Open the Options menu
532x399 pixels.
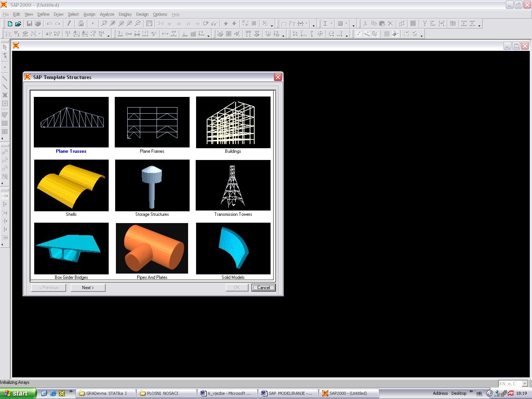[160, 14]
